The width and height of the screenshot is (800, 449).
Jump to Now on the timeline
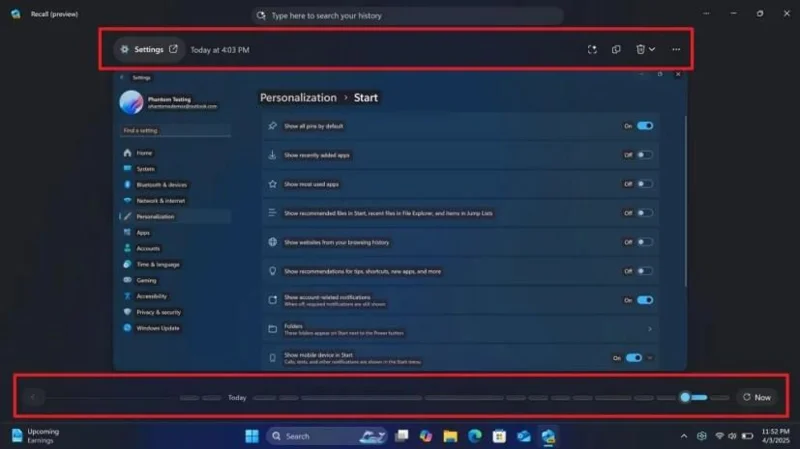point(757,397)
